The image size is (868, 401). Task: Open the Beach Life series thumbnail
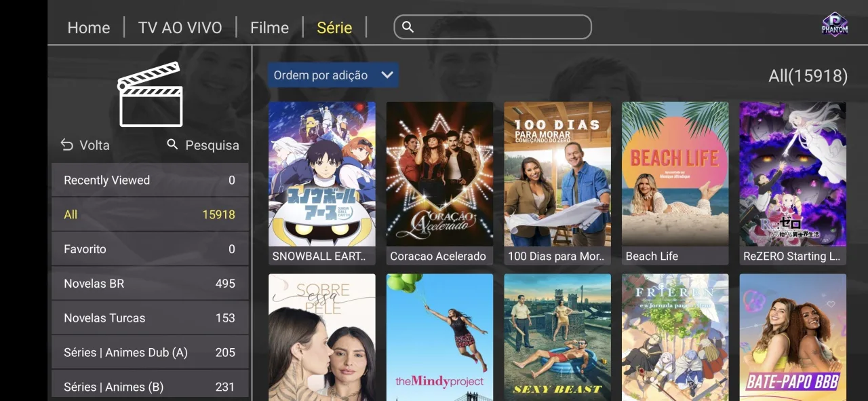[675, 183]
